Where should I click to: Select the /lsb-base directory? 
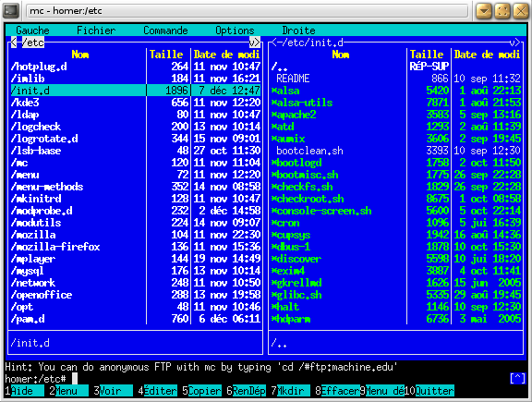pyautogui.click(x=136, y=151)
